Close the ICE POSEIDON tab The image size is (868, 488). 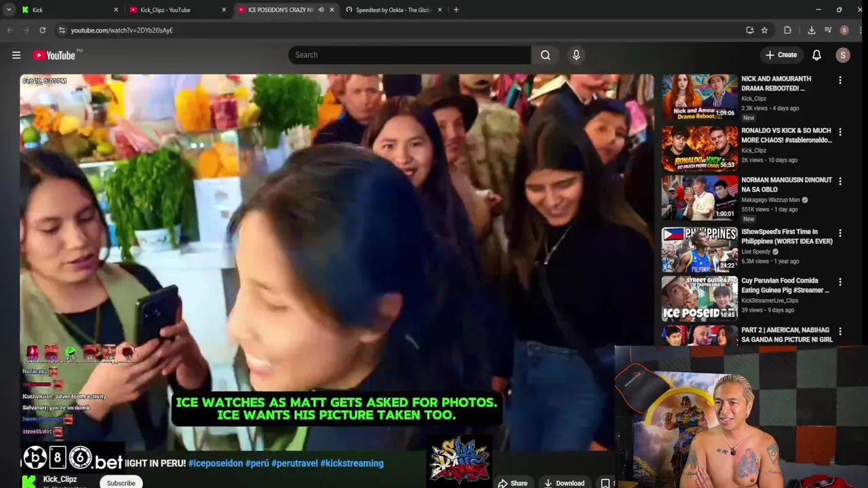pos(332,9)
